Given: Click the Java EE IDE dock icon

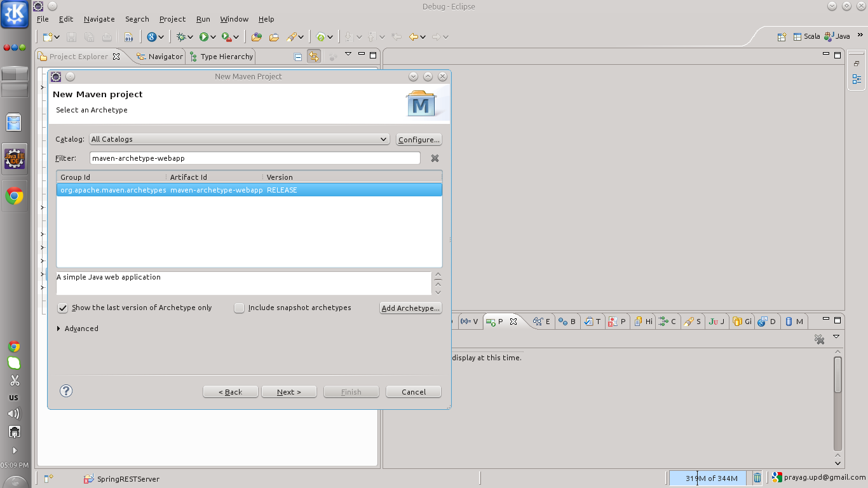Looking at the screenshot, I should click(14, 159).
